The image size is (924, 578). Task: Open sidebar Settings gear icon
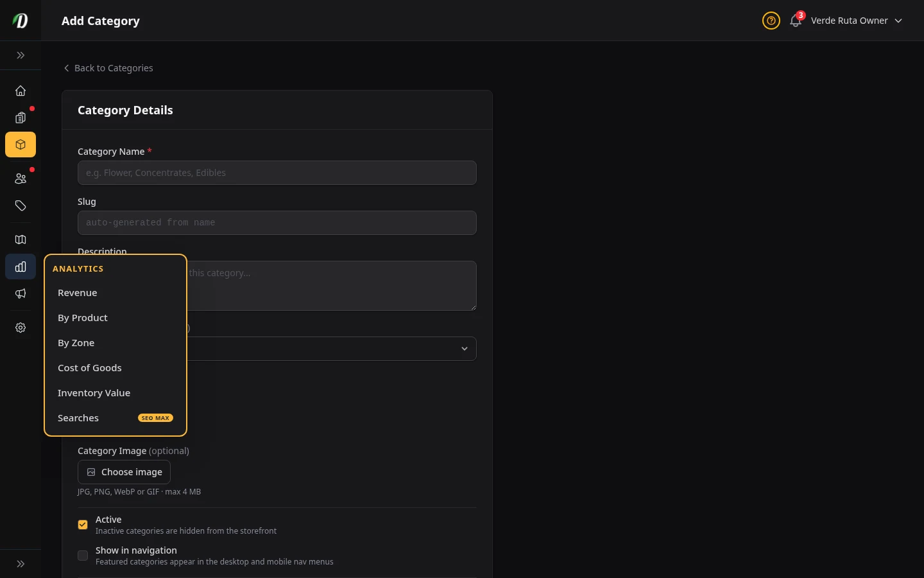click(x=21, y=328)
